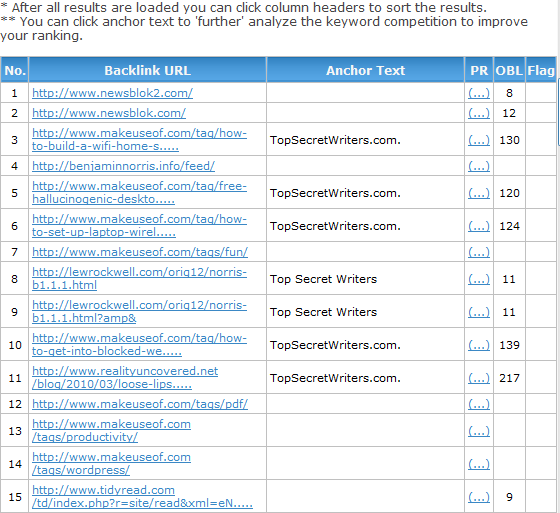Open makeuseof how-to-build-a-wifi-home link

point(139,139)
